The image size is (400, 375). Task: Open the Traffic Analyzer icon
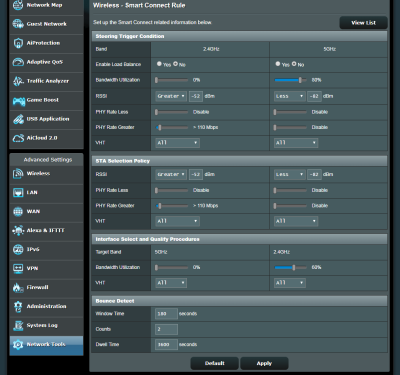pyautogui.click(x=18, y=81)
